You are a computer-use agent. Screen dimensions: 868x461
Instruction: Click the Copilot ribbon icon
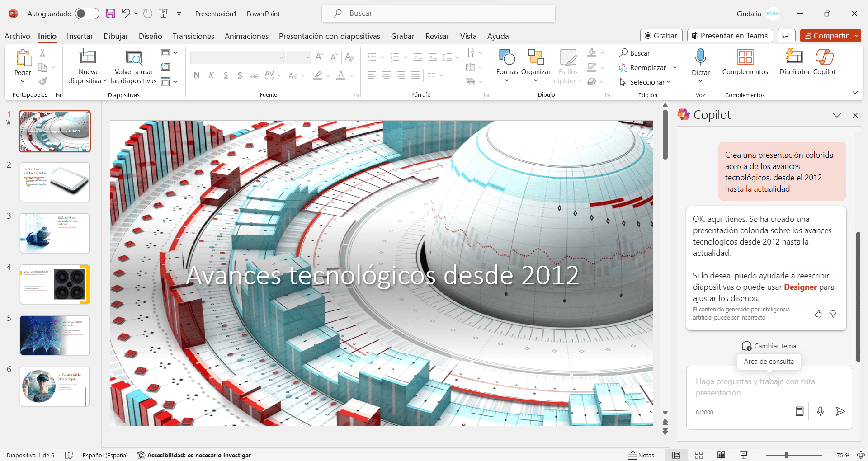(824, 57)
